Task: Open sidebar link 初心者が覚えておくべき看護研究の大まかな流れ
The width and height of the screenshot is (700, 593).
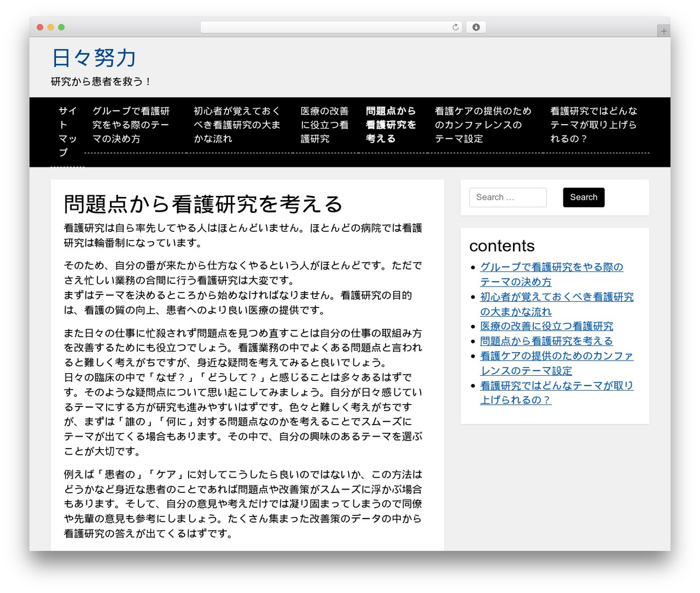Action: tap(557, 304)
